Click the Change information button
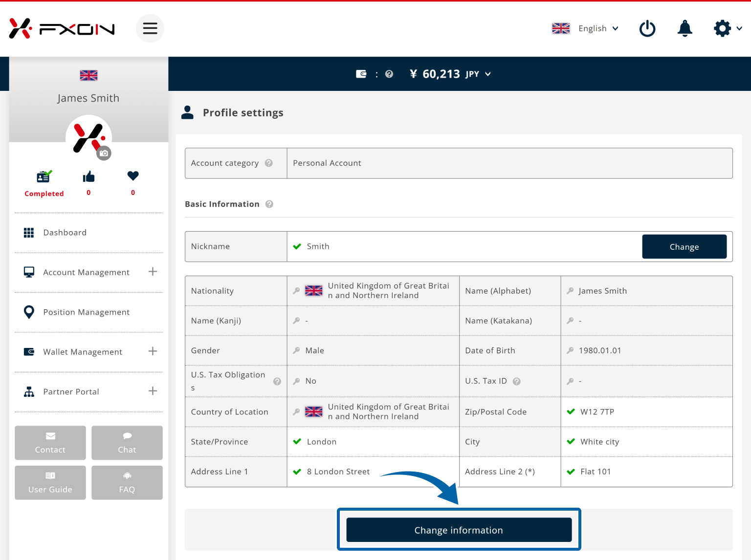Image resolution: width=751 pixels, height=560 pixels. (x=459, y=530)
